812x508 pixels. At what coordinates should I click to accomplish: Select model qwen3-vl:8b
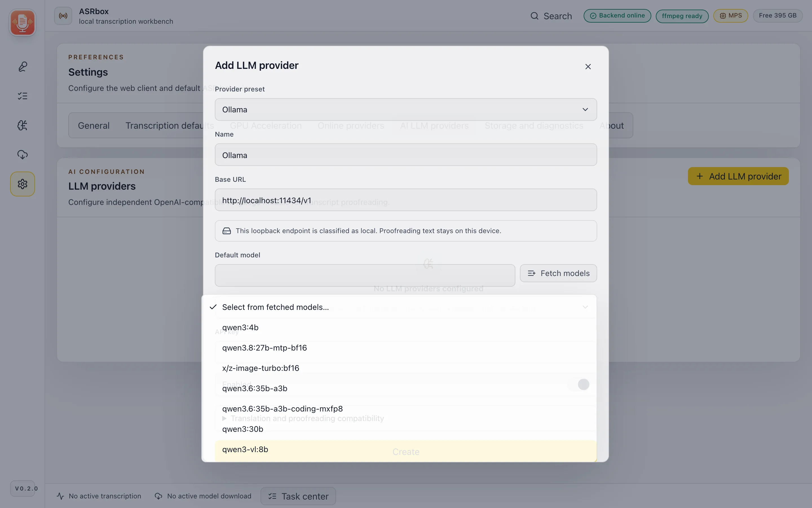pyautogui.click(x=399, y=450)
